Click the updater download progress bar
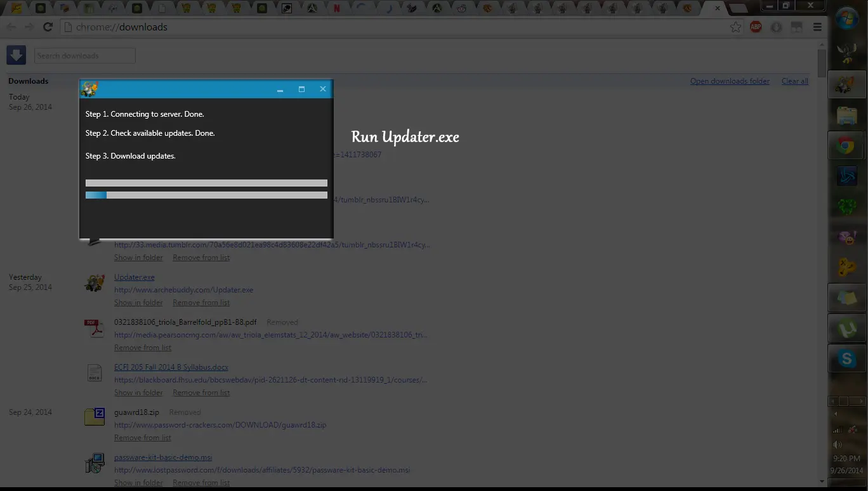This screenshot has width=868, height=491. pos(206,195)
